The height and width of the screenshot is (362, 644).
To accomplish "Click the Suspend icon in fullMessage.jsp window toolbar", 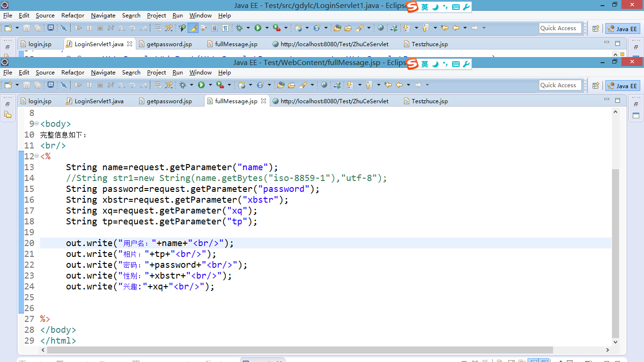I will [x=89, y=85].
